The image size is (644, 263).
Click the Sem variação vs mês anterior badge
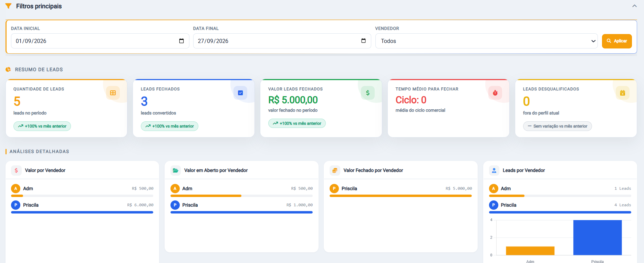pos(557,126)
